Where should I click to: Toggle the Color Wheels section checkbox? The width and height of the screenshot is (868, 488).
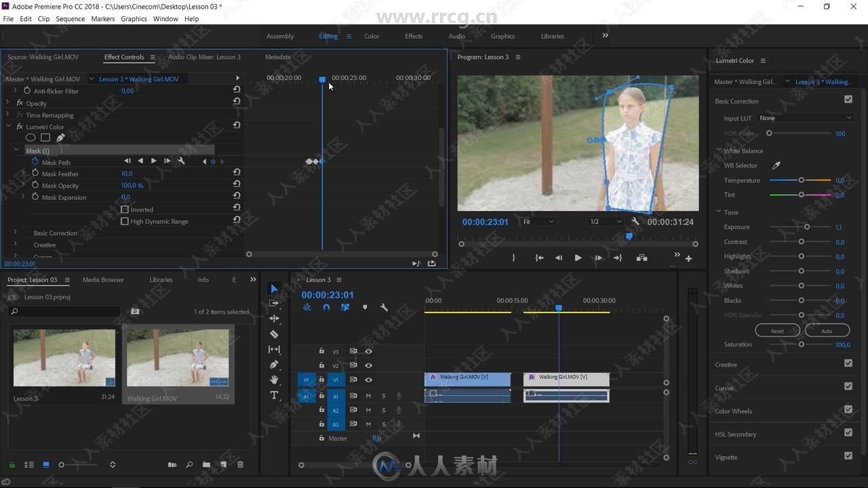point(848,409)
